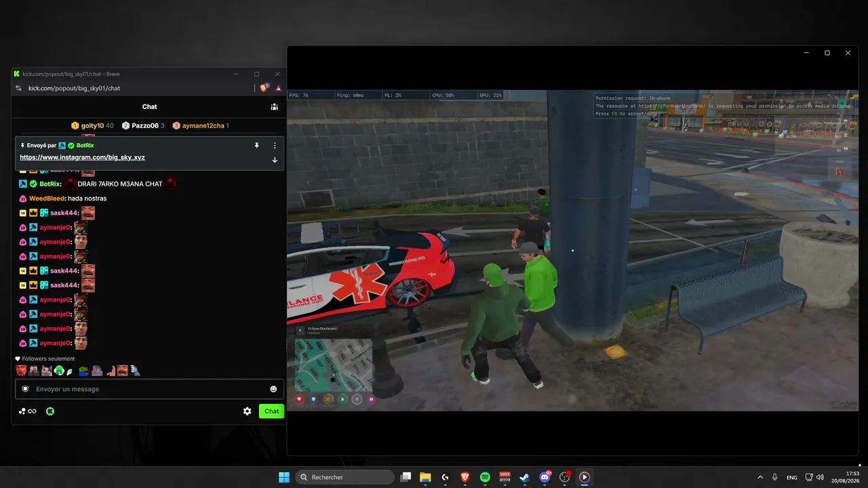Open the chat users list icon
Screen dimensions: 868x488
[274, 106]
